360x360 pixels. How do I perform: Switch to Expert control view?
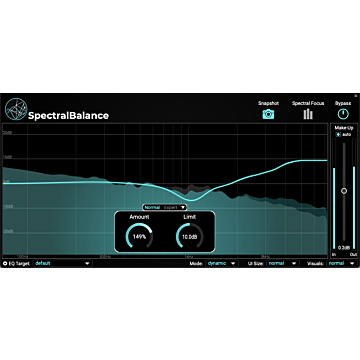(x=170, y=207)
